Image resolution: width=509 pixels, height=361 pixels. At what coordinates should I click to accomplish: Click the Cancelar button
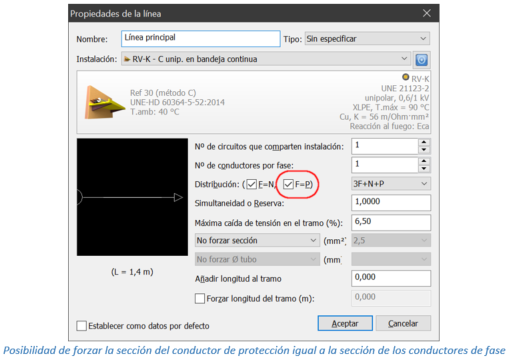403,323
